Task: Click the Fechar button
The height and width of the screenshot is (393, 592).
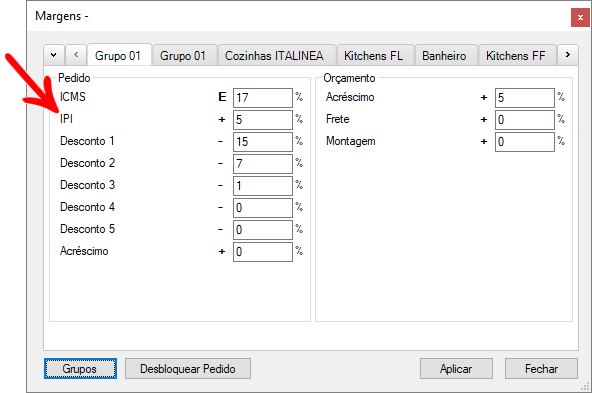Action: point(541,368)
